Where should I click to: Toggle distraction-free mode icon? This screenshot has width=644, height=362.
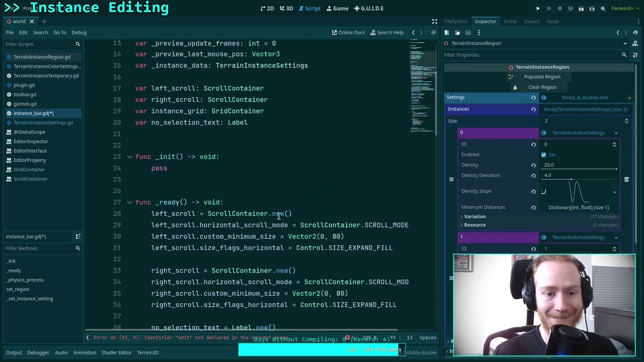pos(435,22)
